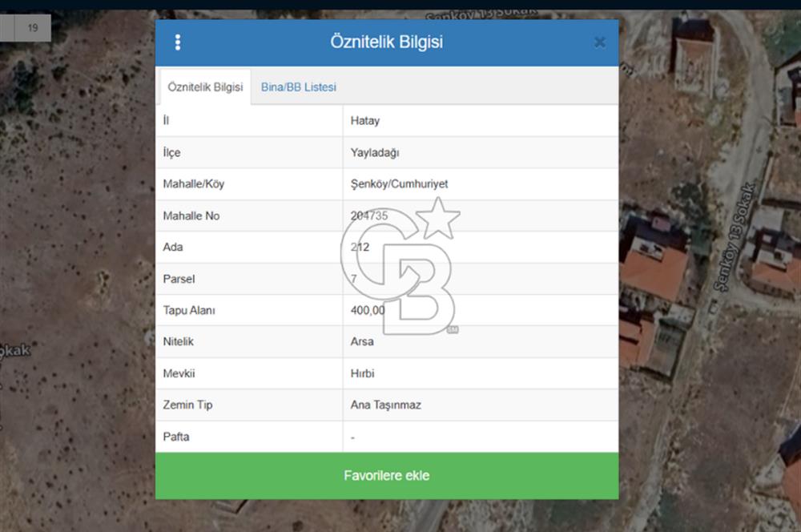The image size is (801, 532).
Task: Select the Mahalle No value 204735
Action: point(369,216)
